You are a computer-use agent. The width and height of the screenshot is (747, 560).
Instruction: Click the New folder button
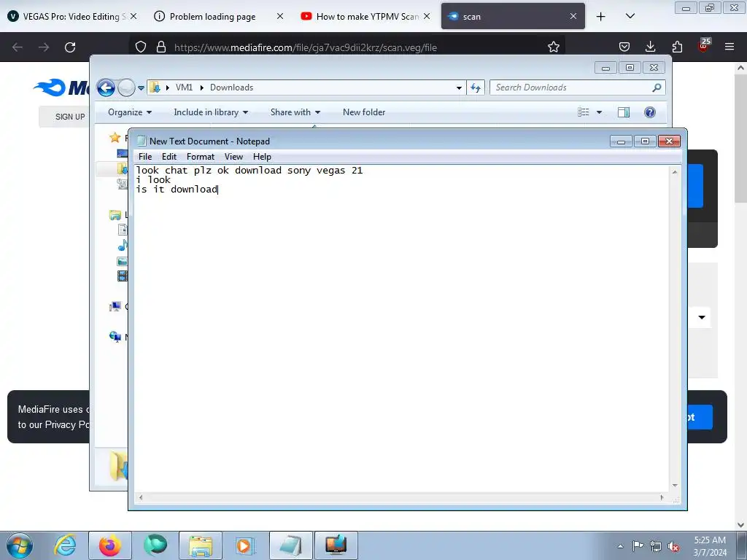coord(364,112)
